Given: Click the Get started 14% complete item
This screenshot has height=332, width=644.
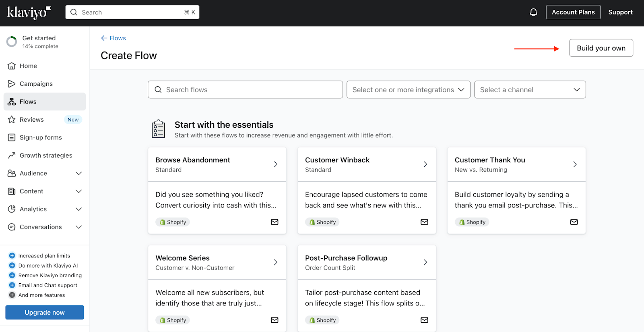Looking at the screenshot, I should coord(45,41).
